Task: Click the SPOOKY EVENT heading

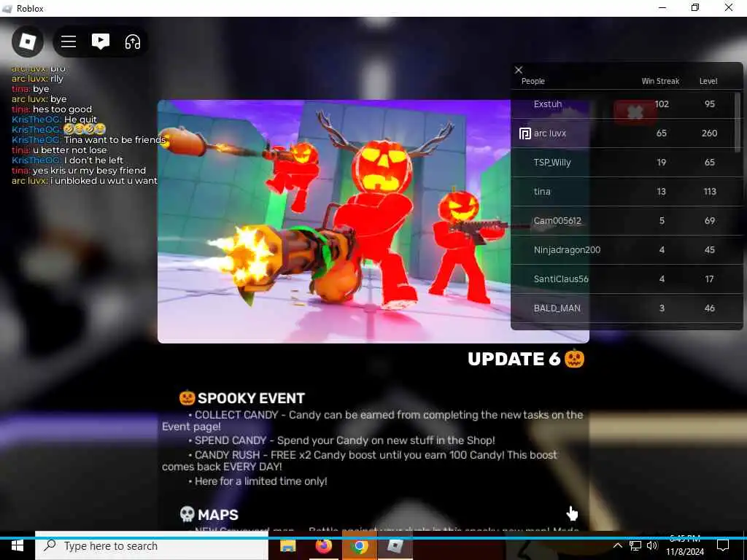Action: point(241,398)
